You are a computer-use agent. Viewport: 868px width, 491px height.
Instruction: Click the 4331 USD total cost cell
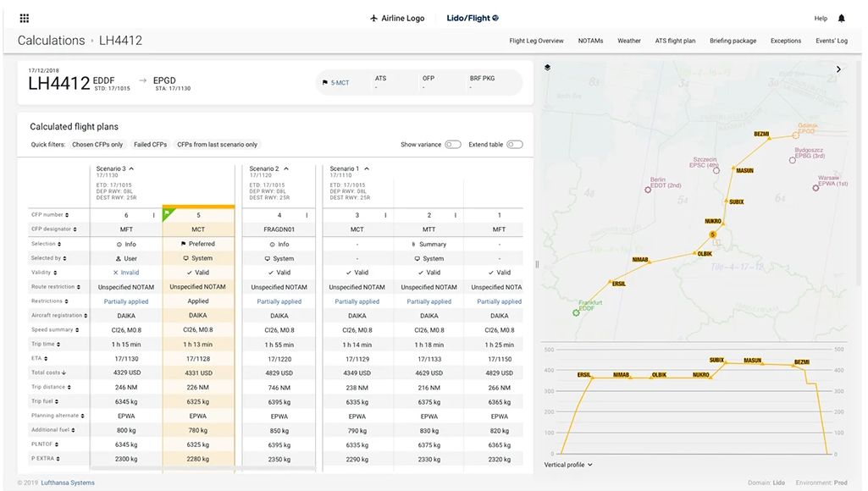tap(198, 373)
